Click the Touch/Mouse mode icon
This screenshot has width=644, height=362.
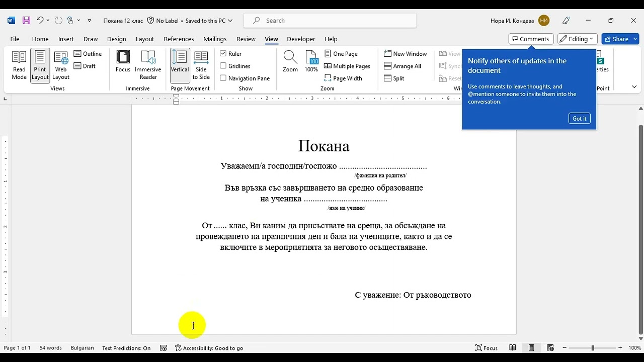click(70, 21)
